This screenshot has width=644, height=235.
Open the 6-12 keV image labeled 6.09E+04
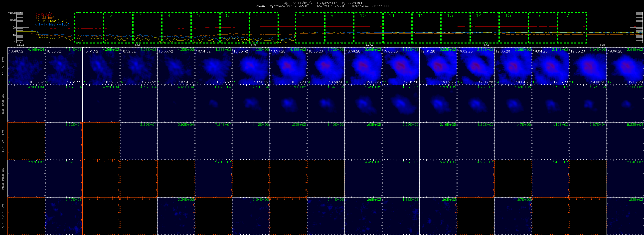pos(214,103)
